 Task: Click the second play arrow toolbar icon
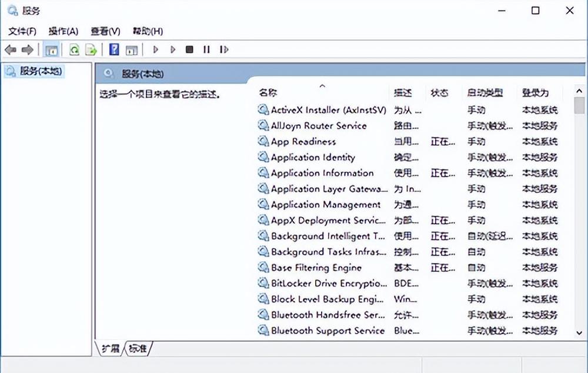(x=173, y=49)
